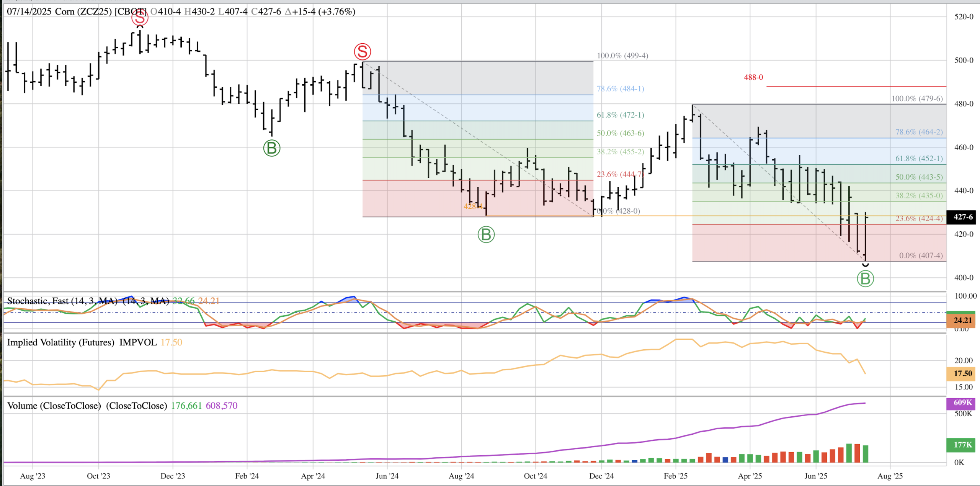Click the orange 428-4 price level label
This screenshot has height=486, width=980.
pyautogui.click(x=472, y=206)
